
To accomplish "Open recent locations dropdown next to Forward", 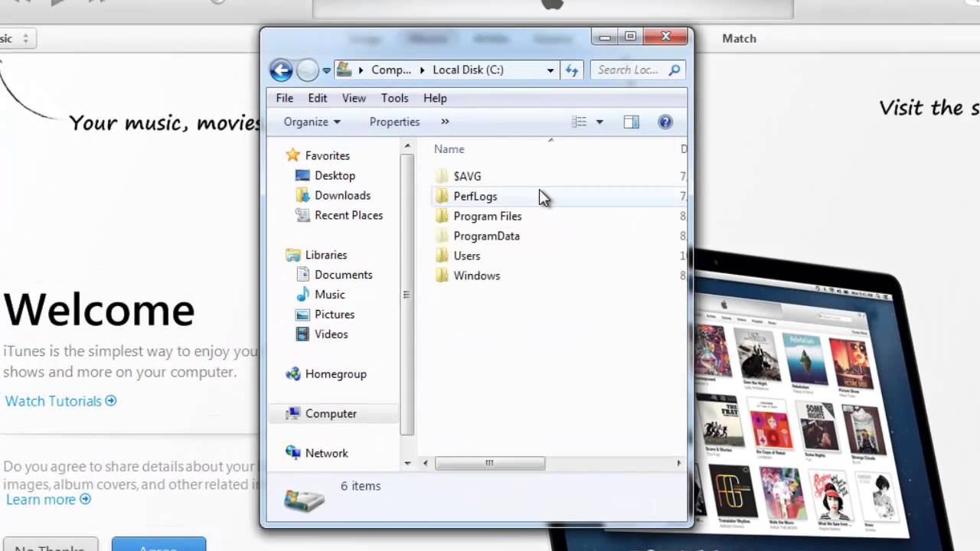I will tap(326, 70).
